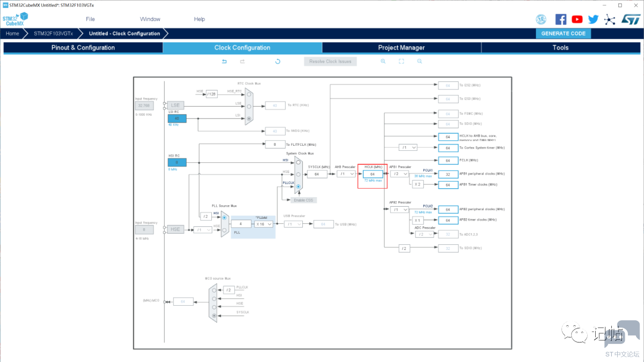Select HSI in the PLL Source Mux

[x=224, y=218]
